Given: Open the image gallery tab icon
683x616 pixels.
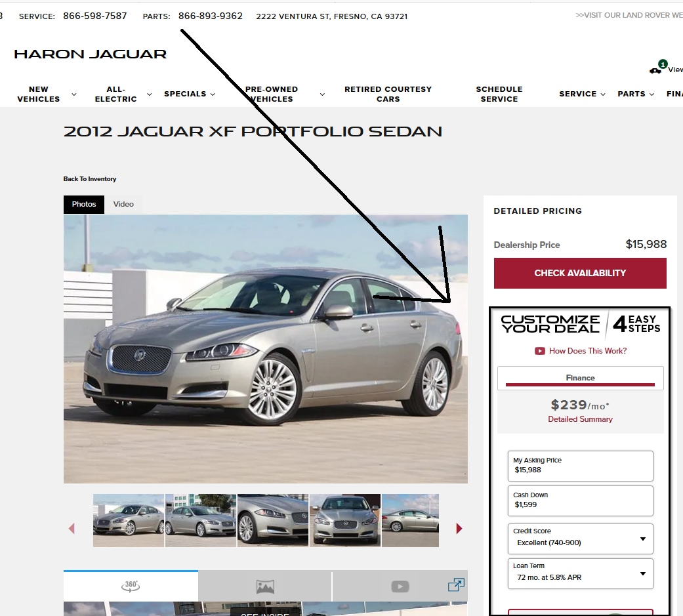Looking at the screenshot, I should coord(265,586).
